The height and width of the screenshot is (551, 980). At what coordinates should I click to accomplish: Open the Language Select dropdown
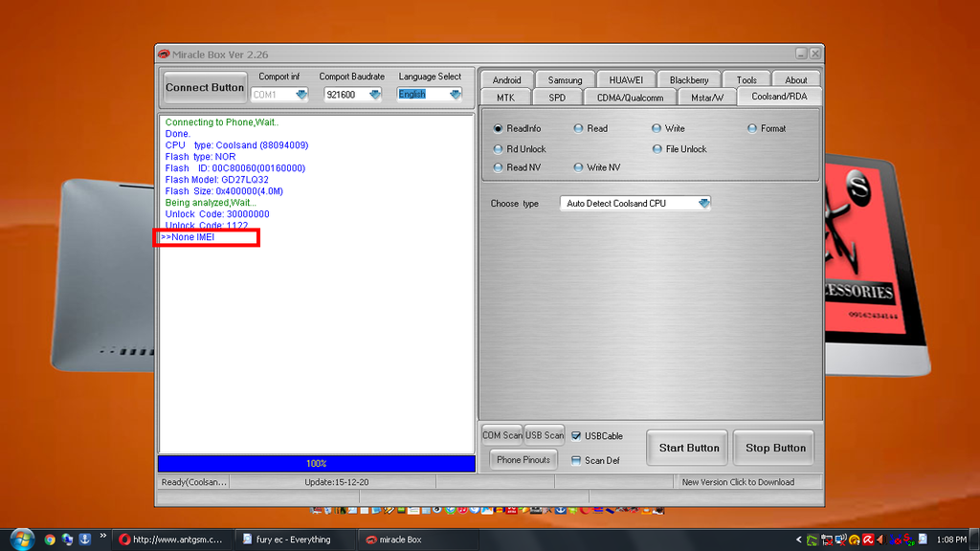(454, 95)
